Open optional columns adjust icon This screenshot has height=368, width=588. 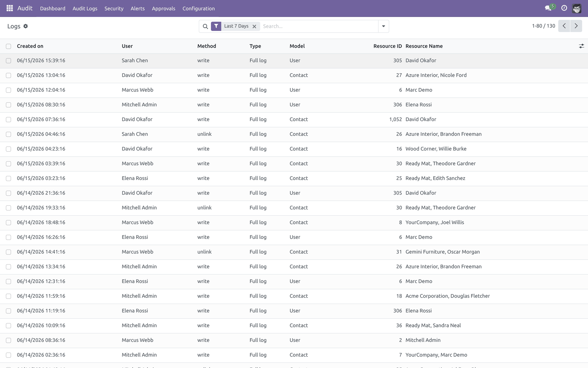click(x=581, y=46)
